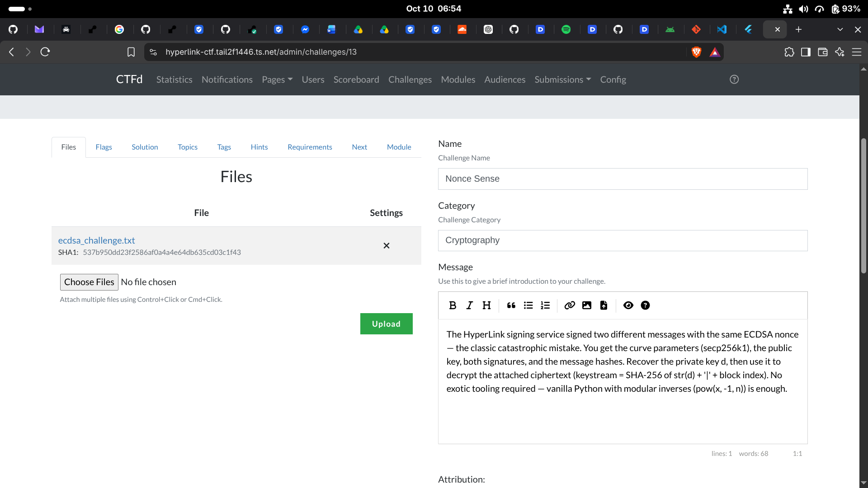Toggle the browser sidebar panel icon
The height and width of the screenshot is (488, 868).
tap(806, 52)
